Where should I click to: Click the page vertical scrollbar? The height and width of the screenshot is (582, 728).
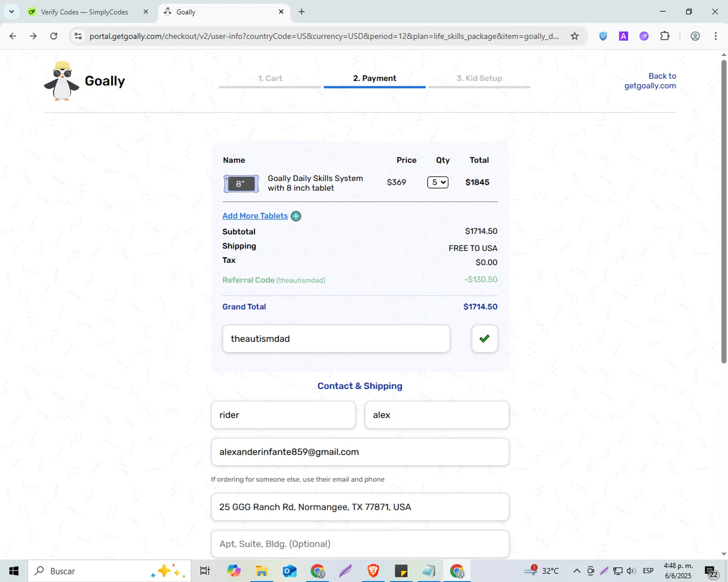click(x=724, y=211)
